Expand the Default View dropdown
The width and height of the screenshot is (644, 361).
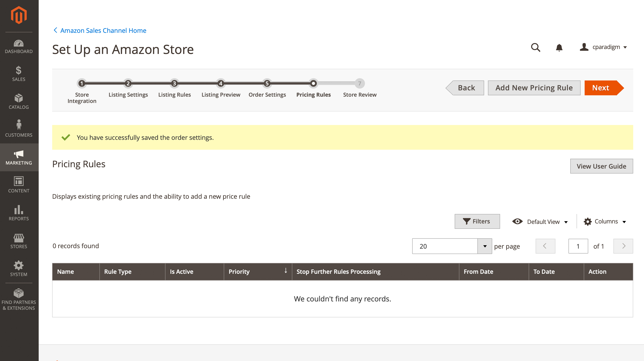click(540, 222)
